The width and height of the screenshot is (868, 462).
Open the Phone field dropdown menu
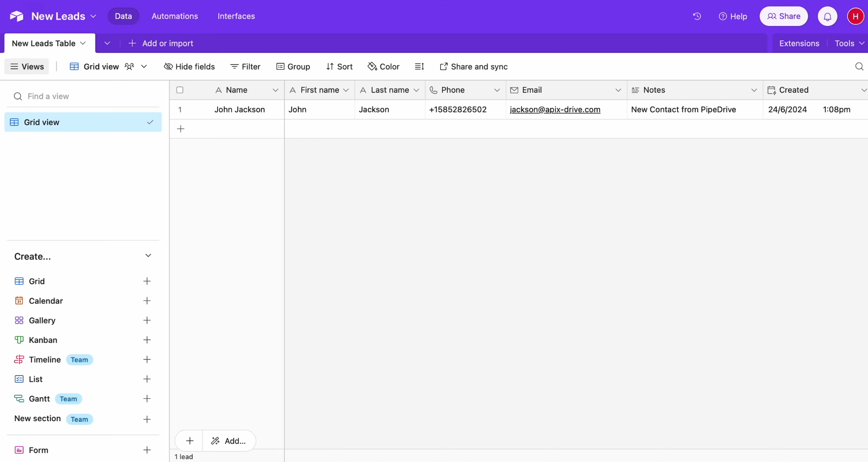point(497,90)
